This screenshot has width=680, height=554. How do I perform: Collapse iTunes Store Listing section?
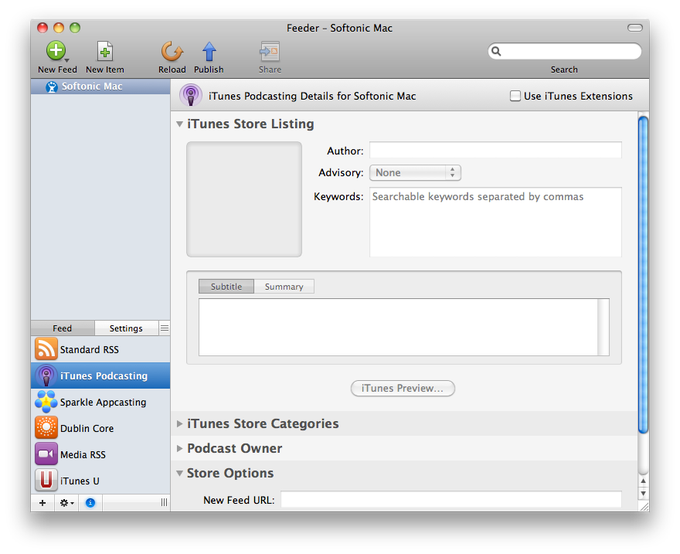click(x=180, y=124)
